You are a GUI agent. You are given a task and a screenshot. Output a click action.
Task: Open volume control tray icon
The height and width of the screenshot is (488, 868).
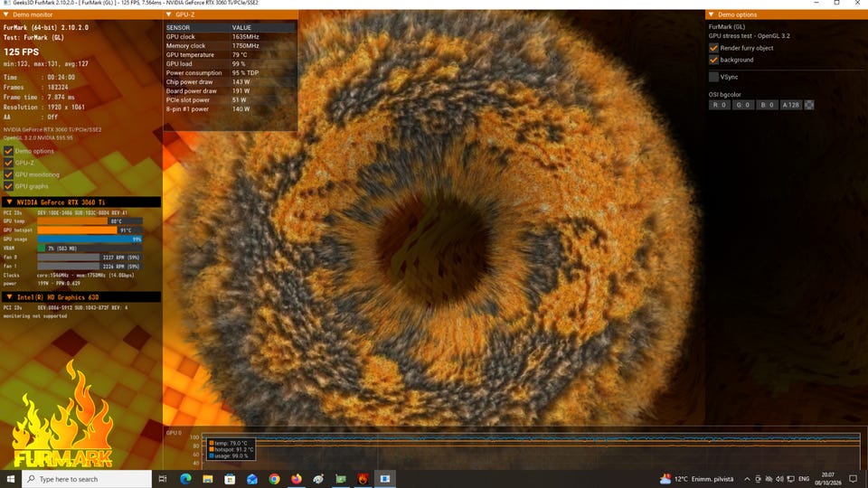779,479
